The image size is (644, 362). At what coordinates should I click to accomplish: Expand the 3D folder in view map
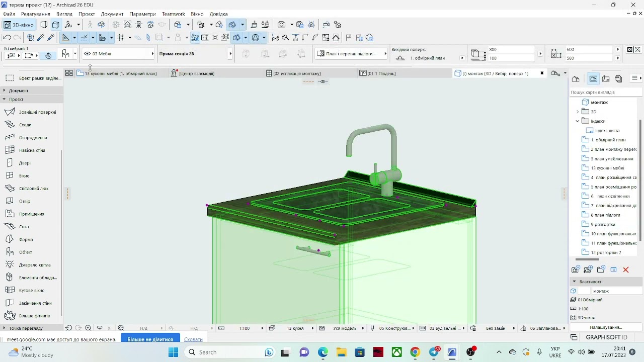click(578, 112)
